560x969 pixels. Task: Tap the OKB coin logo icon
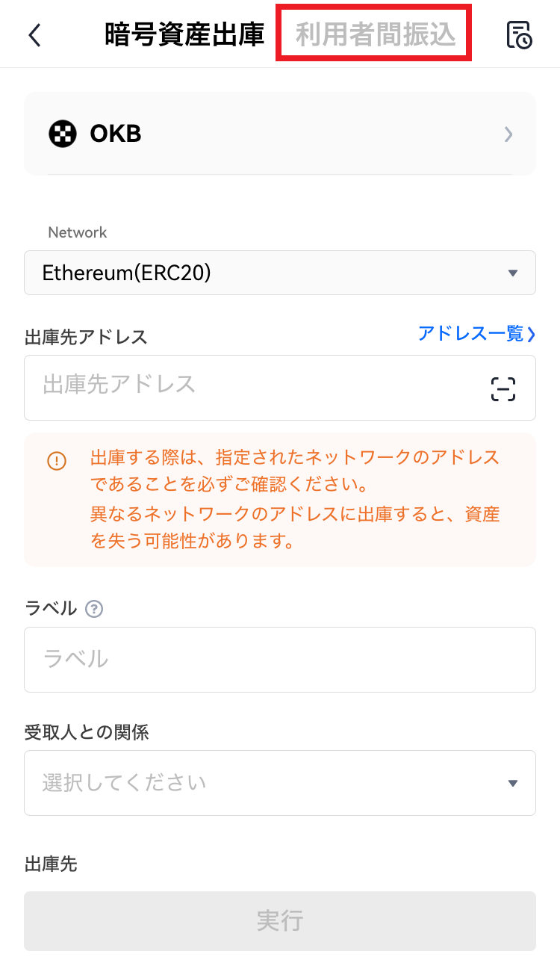63,134
